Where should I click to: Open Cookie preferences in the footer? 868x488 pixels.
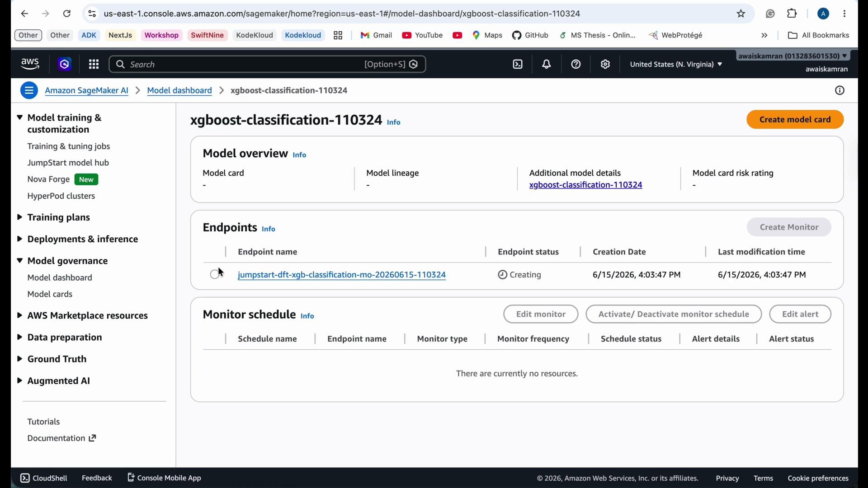click(x=818, y=479)
